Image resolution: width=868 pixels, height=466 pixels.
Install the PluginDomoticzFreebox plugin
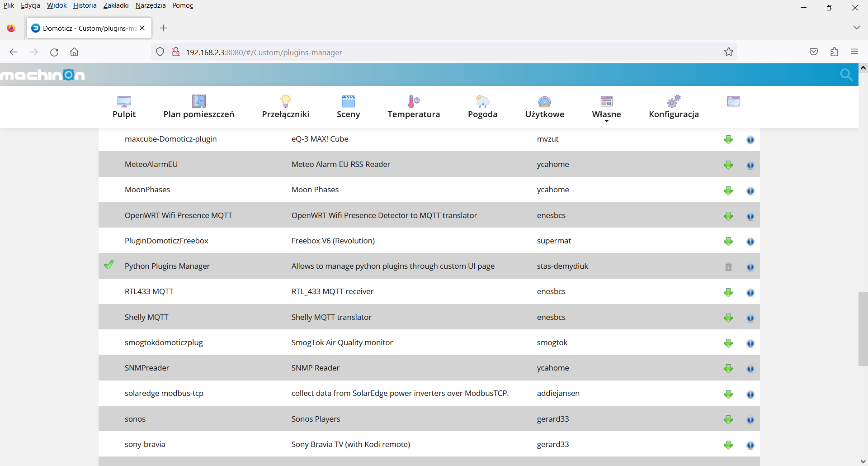tap(728, 242)
